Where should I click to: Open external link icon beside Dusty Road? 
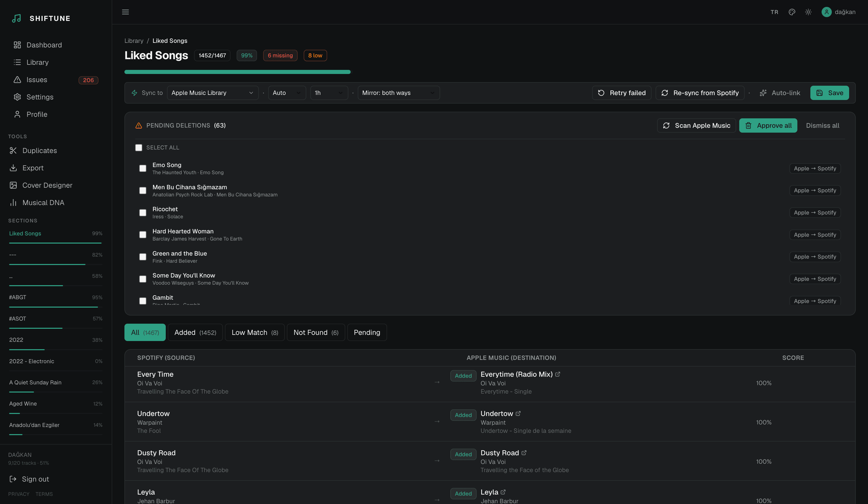click(x=524, y=453)
